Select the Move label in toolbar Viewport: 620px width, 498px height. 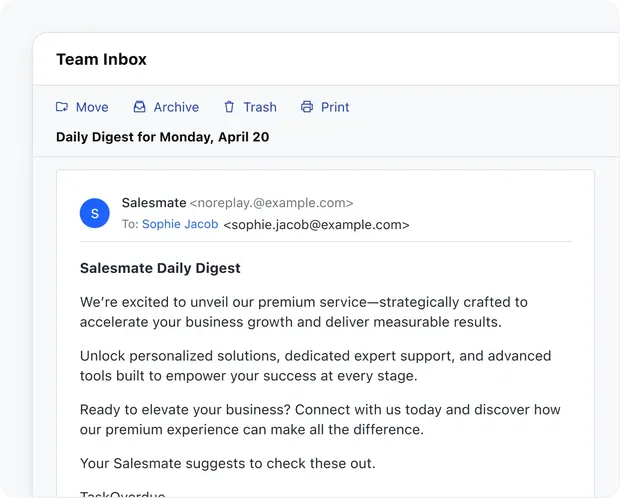tap(92, 107)
